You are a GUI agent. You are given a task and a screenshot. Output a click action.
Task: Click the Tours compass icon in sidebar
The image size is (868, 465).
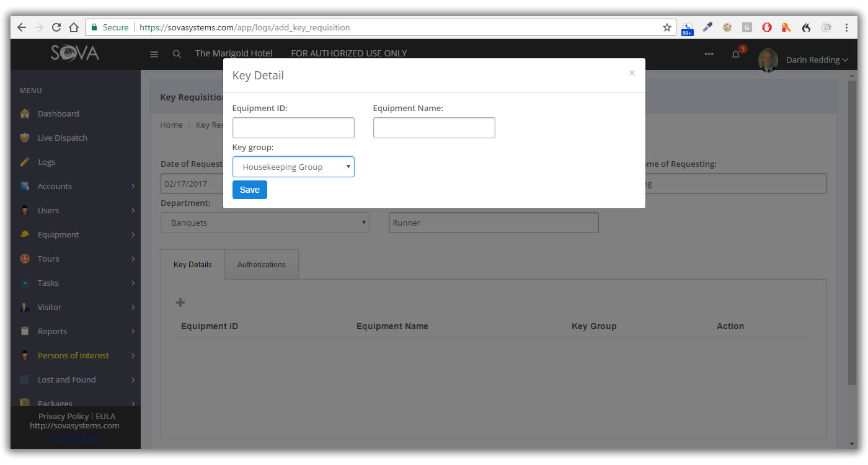pos(25,259)
